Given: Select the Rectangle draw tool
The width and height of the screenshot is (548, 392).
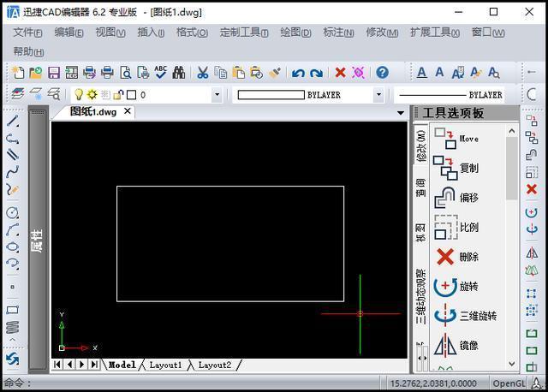Looking at the screenshot, I should [x=13, y=310].
